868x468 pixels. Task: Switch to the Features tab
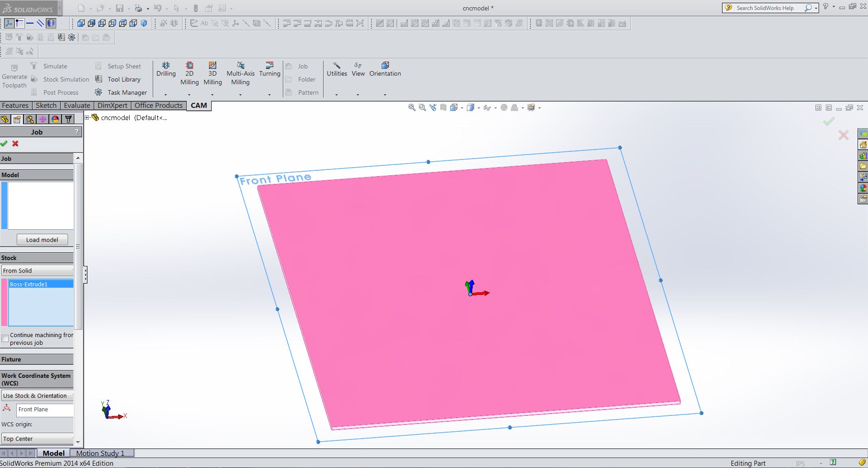tap(15, 105)
